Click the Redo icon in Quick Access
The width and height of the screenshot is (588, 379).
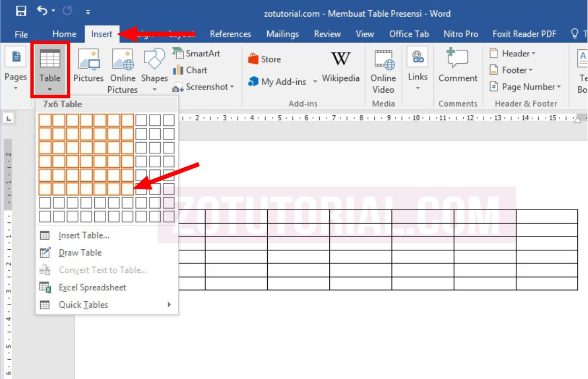coord(67,11)
